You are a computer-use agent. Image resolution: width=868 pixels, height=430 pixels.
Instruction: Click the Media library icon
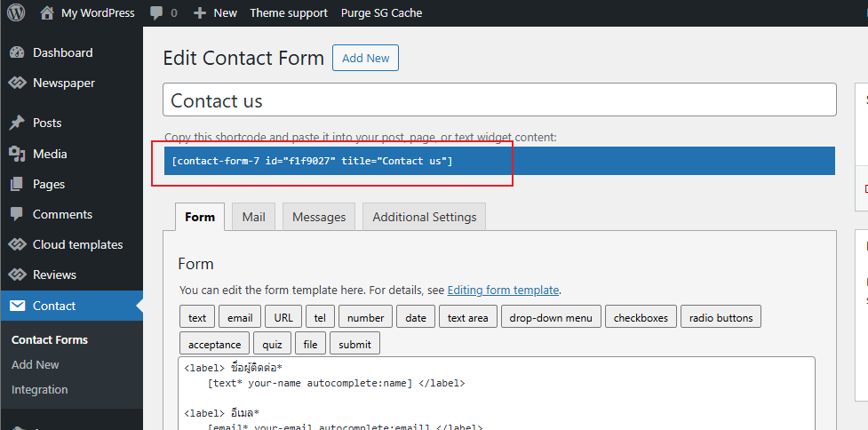pyautogui.click(x=17, y=154)
